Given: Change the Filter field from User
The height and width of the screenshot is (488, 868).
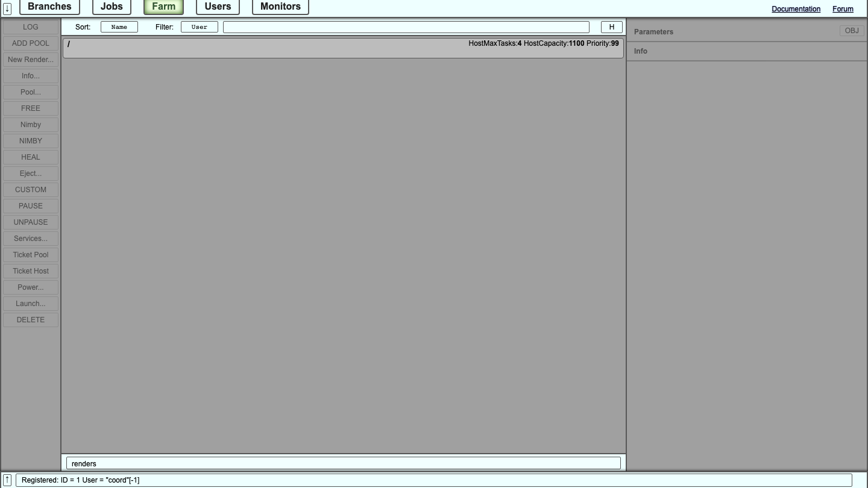Looking at the screenshot, I should tap(200, 27).
